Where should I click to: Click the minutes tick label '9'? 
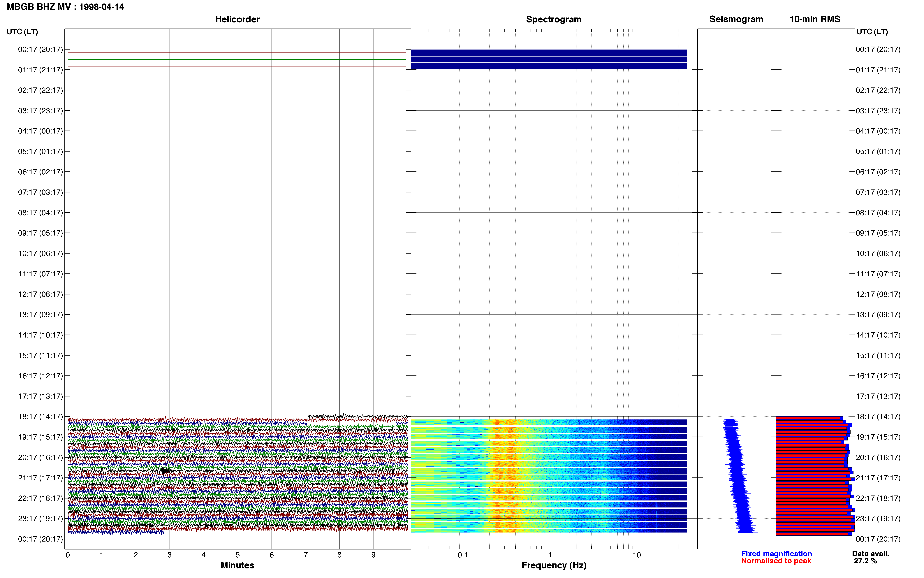373,555
